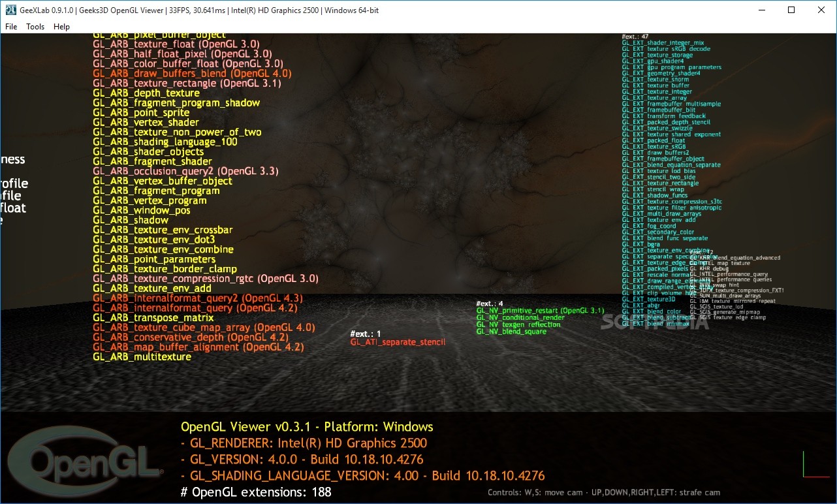The width and height of the screenshot is (837, 504).
Task: Open the File menu
Action: tap(11, 27)
